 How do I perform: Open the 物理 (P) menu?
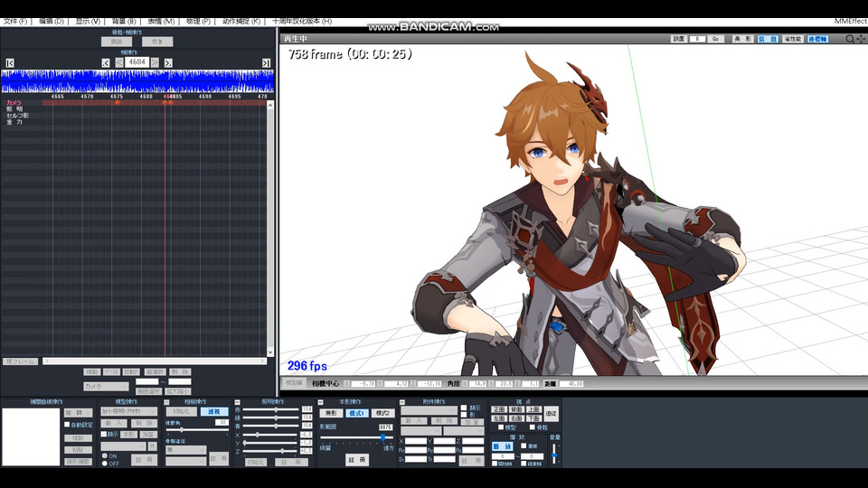click(x=198, y=21)
